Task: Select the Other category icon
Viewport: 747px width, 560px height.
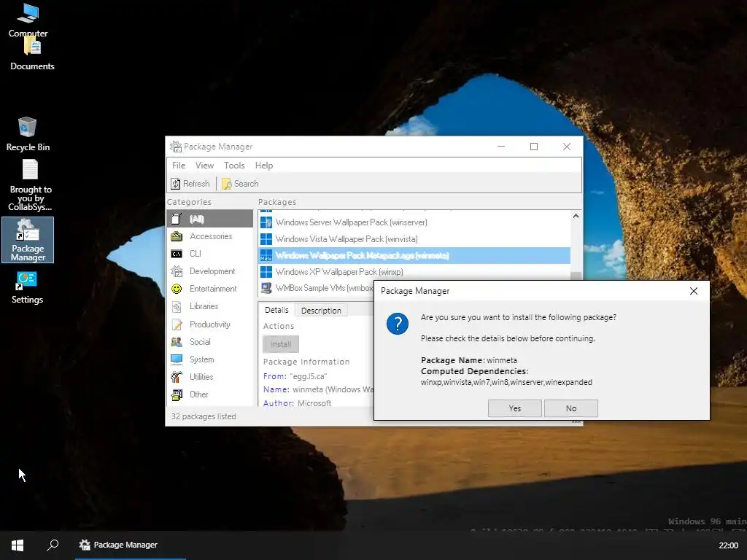Action: [177, 394]
